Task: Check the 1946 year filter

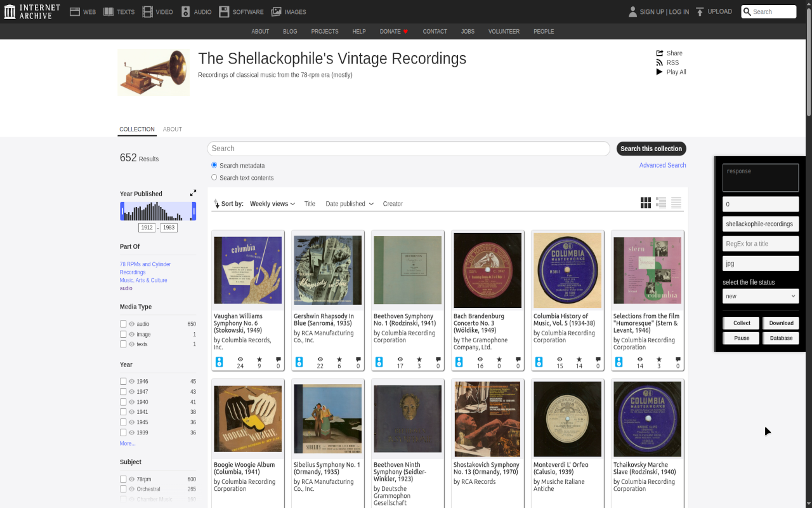Action: pyautogui.click(x=123, y=382)
